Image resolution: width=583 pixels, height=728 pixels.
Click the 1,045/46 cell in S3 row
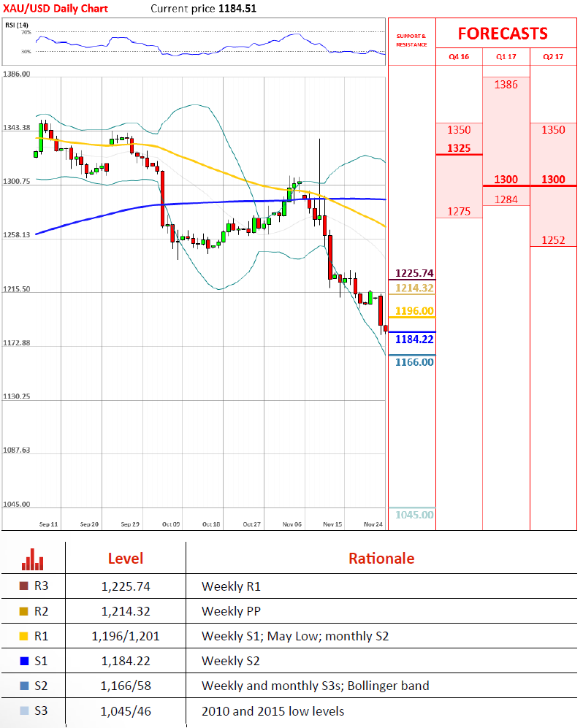tap(126, 711)
